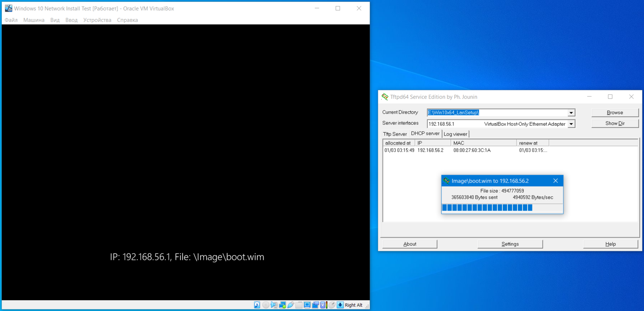The width and height of the screenshot is (644, 311).
Task: Click the boot.wim transfer progress bar
Action: click(x=502, y=208)
